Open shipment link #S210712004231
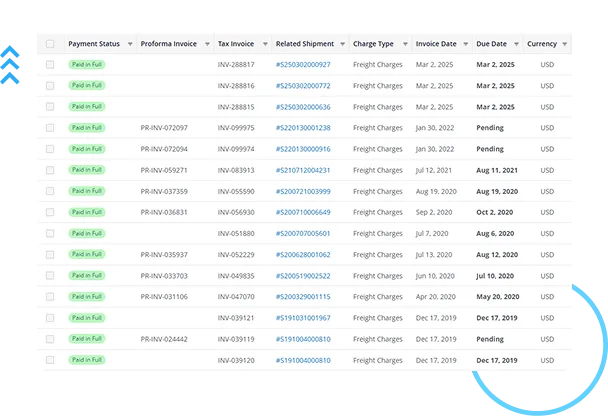 (303, 170)
